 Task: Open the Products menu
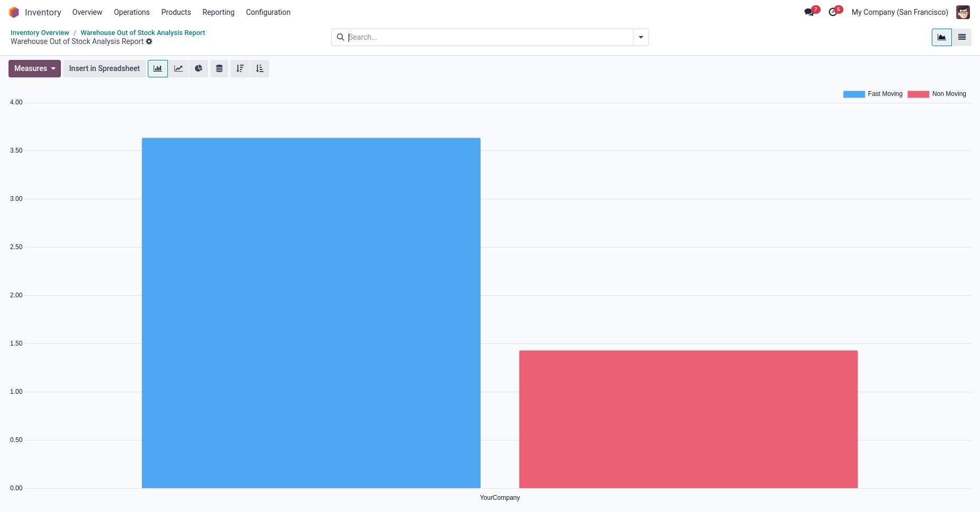pyautogui.click(x=176, y=12)
